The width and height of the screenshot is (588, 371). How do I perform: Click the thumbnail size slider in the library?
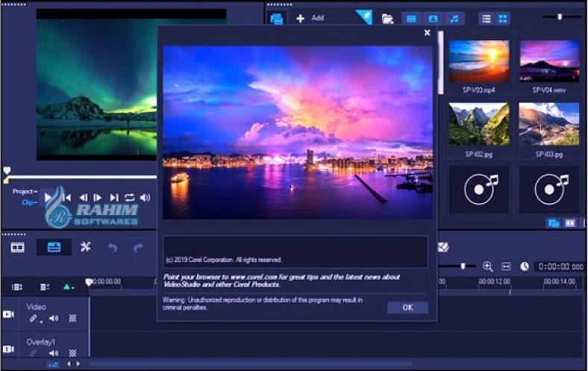tap(559, 16)
